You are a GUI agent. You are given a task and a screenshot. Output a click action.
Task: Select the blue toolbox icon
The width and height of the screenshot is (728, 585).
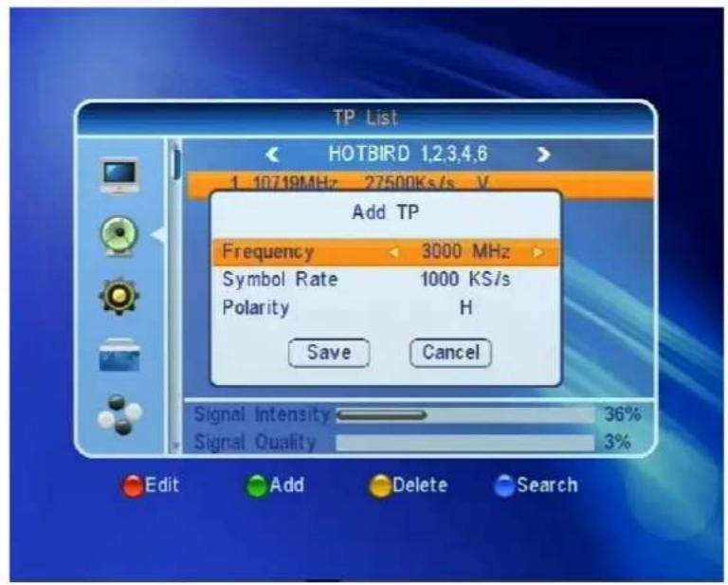click(x=119, y=356)
